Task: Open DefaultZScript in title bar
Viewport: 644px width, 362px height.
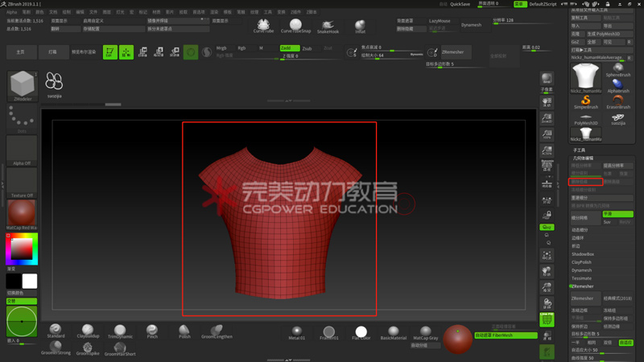Action: [543, 4]
